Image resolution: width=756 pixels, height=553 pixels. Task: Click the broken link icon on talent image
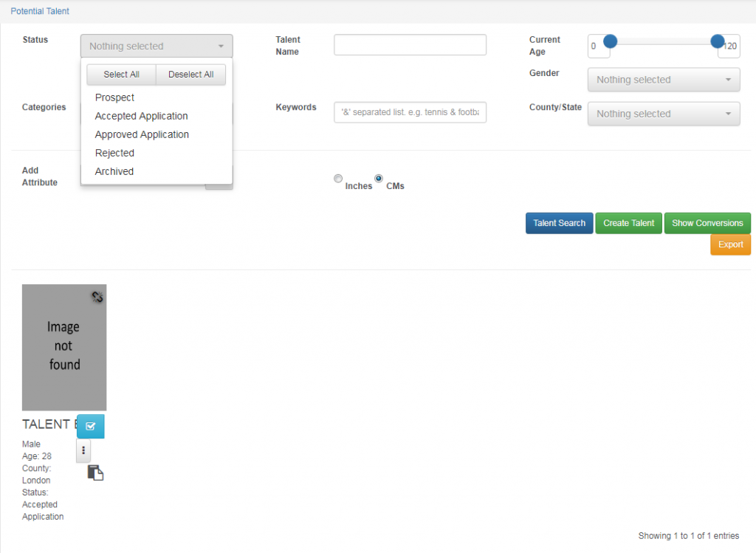[97, 297]
